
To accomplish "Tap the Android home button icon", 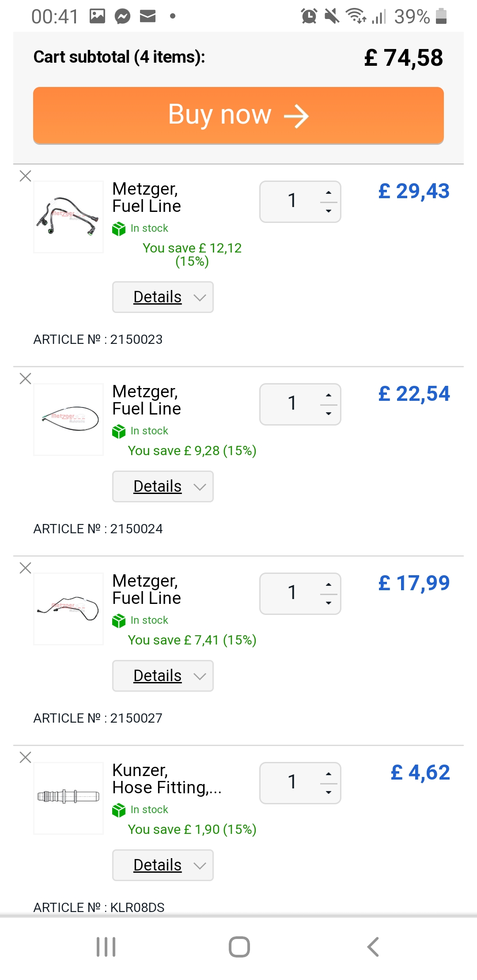I will [239, 947].
